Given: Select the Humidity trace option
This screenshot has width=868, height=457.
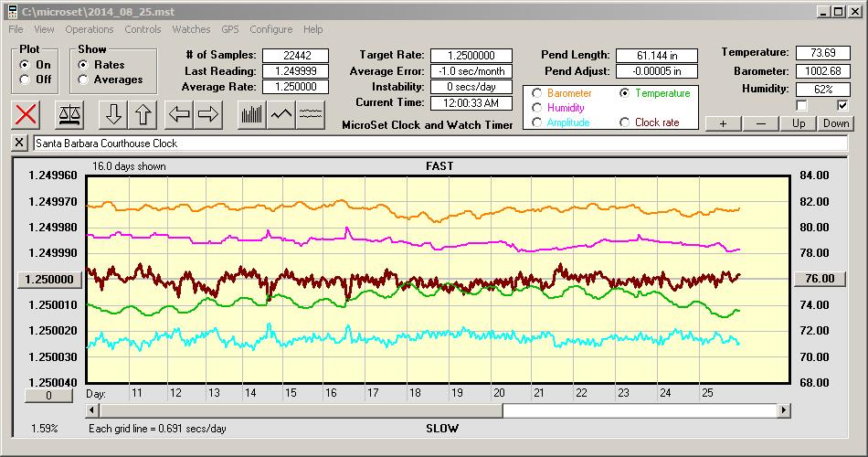Looking at the screenshot, I should pyautogui.click(x=536, y=108).
